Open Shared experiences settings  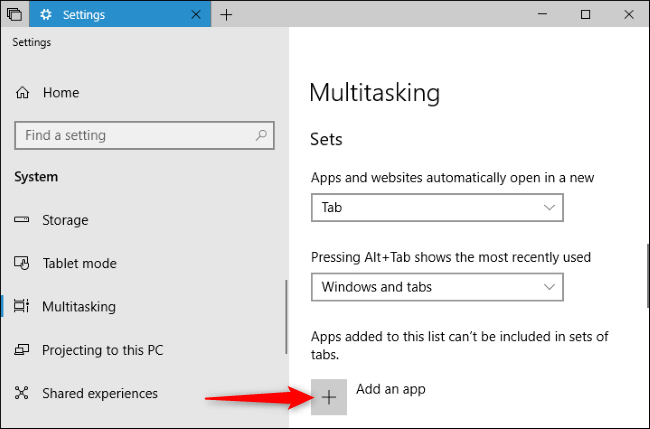99,394
